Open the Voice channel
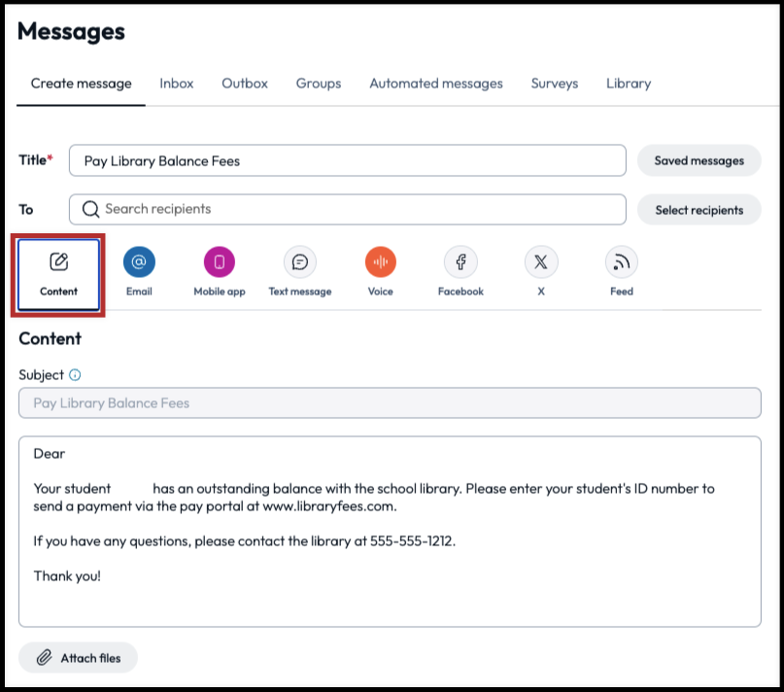 (380, 260)
